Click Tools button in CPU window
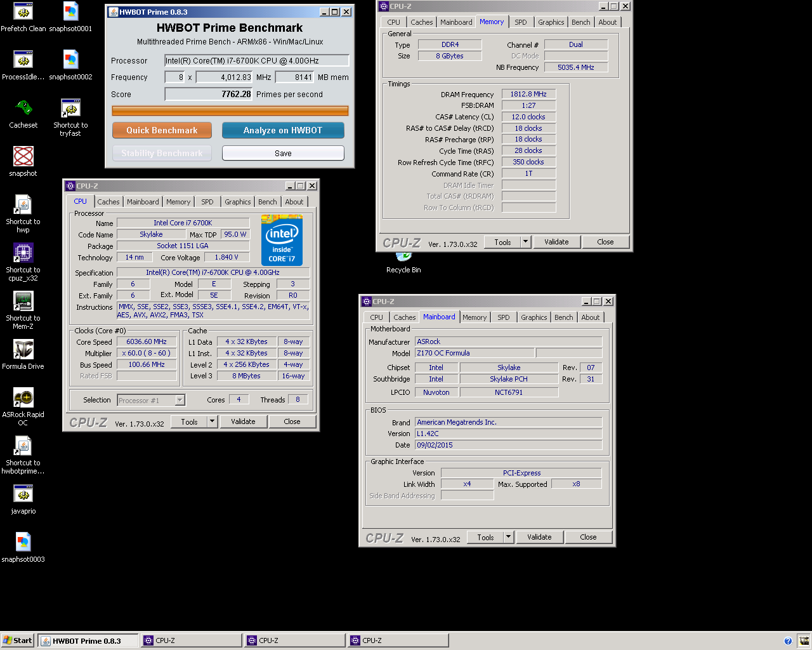Image resolution: width=812 pixels, height=650 pixels. 189,421
